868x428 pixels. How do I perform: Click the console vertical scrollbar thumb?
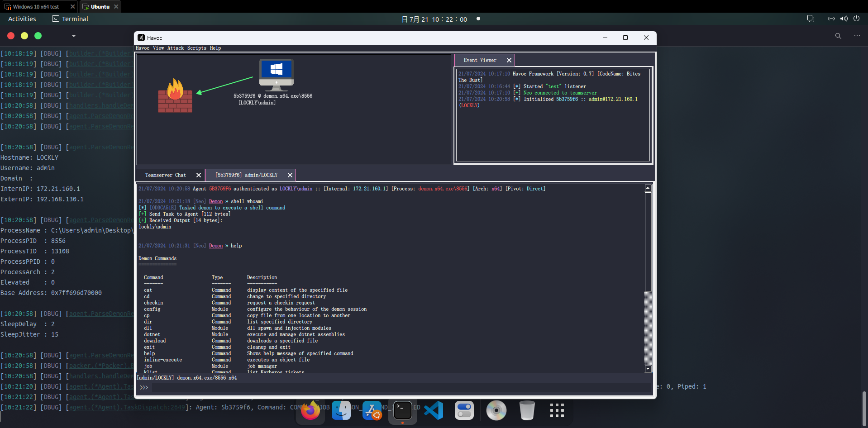[648, 242]
